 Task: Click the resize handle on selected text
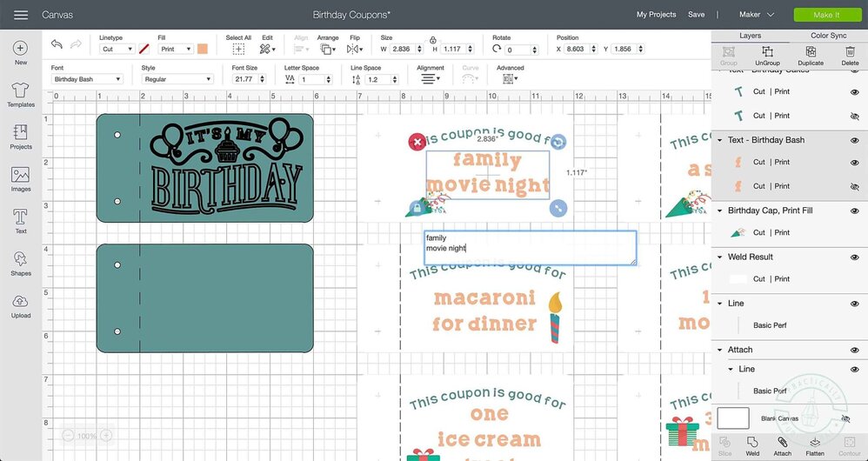pyautogui.click(x=558, y=208)
